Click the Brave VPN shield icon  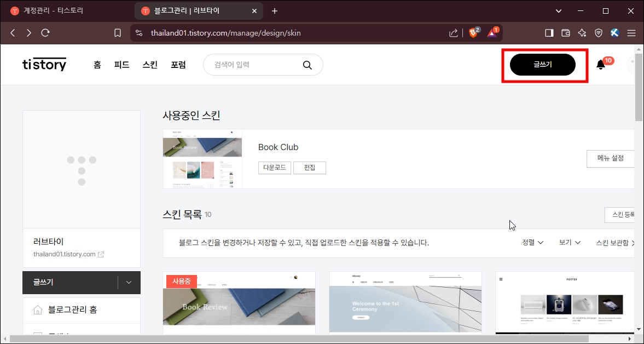click(598, 32)
